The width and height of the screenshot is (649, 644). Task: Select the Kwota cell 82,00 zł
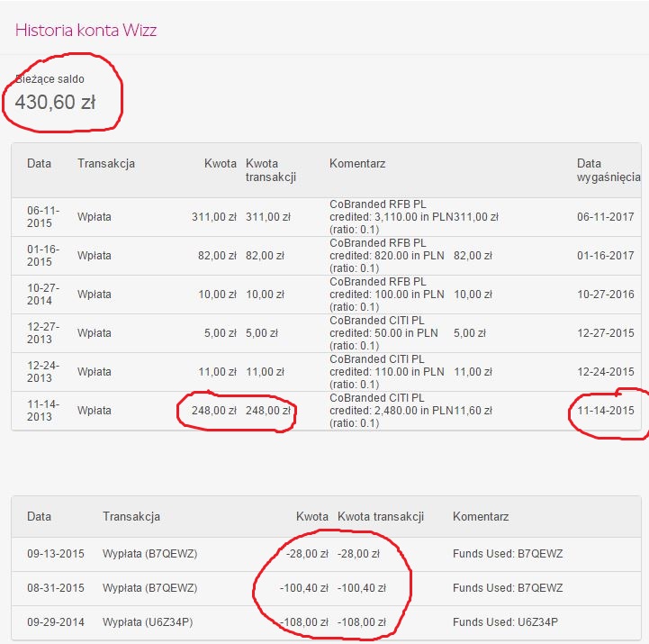click(217, 256)
